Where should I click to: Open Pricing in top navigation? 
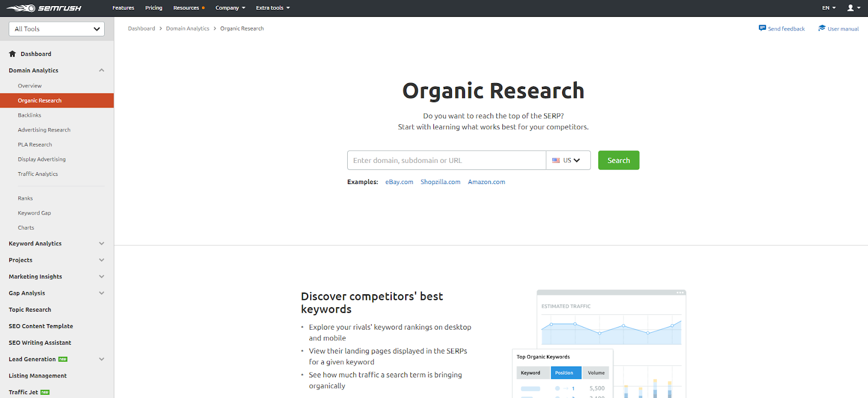154,8
